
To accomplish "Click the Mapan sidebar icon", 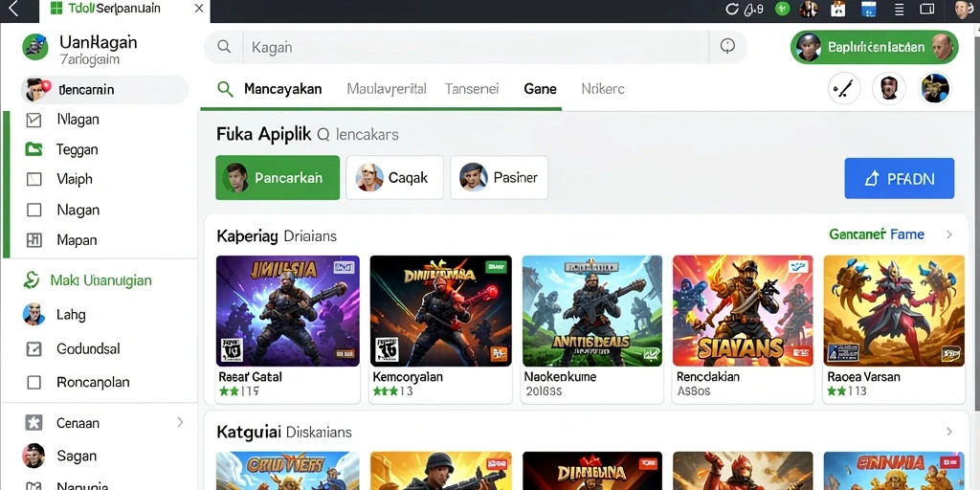I will [33, 240].
